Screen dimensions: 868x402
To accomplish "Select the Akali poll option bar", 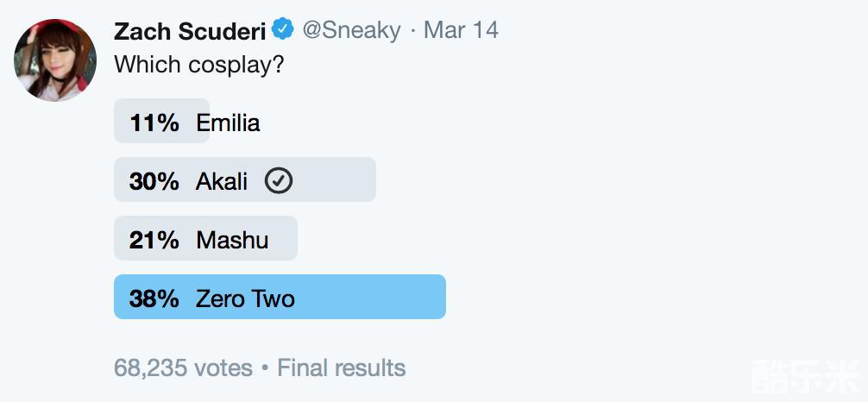I will click(245, 179).
